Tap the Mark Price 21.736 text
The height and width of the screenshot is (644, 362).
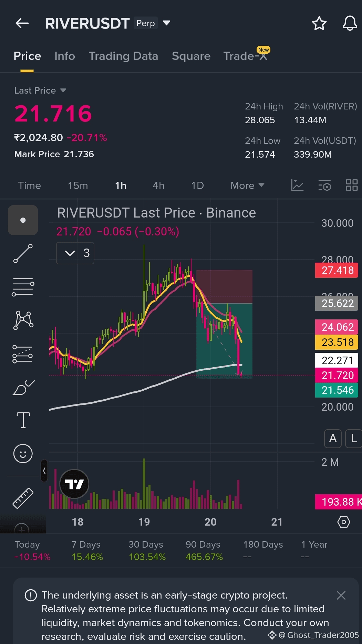tap(54, 154)
